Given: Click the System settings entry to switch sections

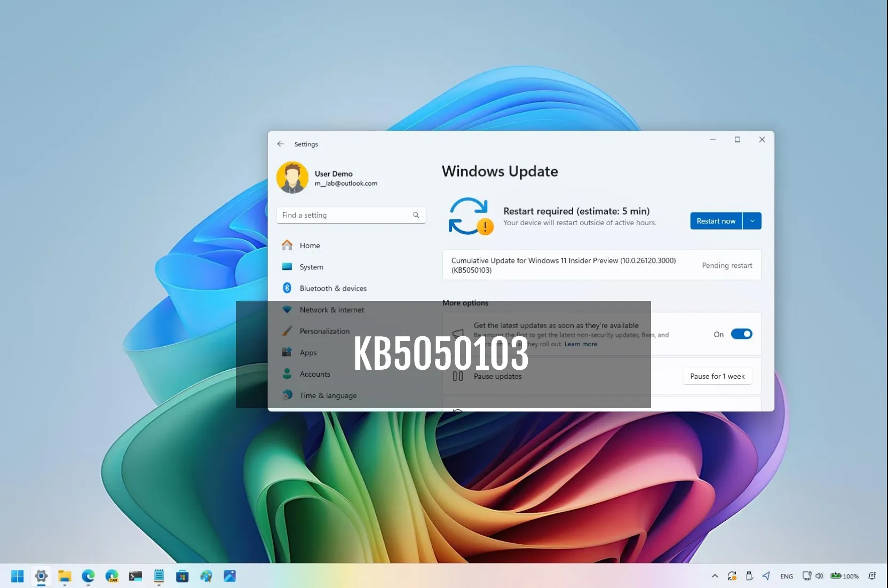Looking at the screenshot, I should click(311, 267).
